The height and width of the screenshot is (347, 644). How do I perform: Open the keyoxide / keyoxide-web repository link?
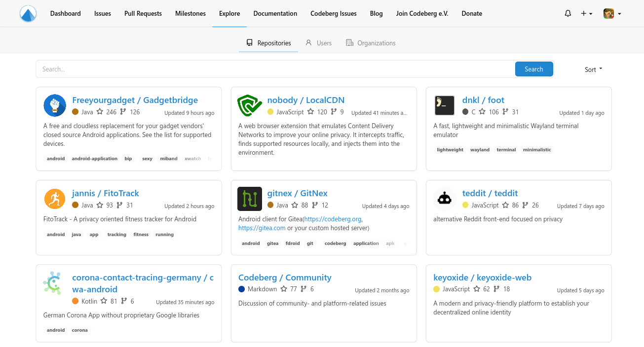click(482, 278)
